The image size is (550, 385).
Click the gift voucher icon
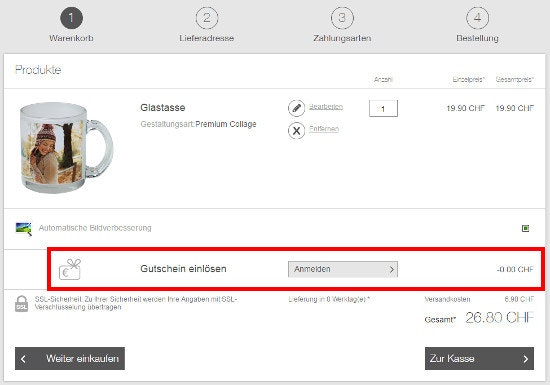(x=70, y=269)
